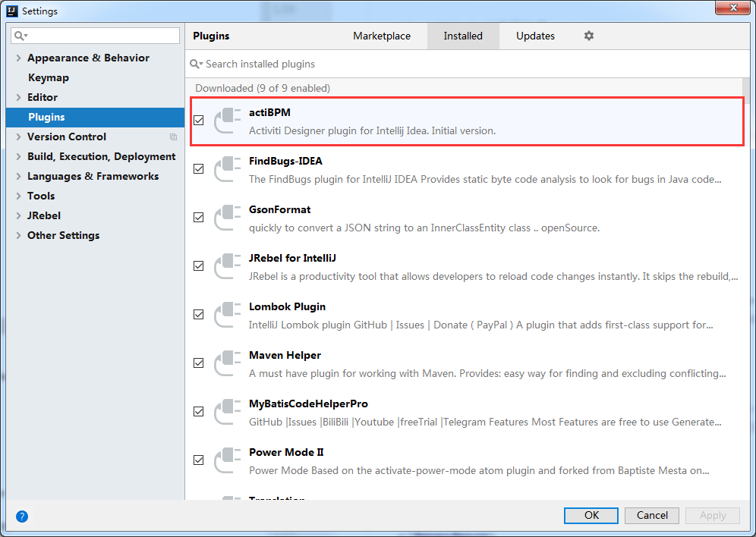Select the FindBugs-IDEA plugin name
Viewport: 756px width, 537px height.
tap(285, 161)
